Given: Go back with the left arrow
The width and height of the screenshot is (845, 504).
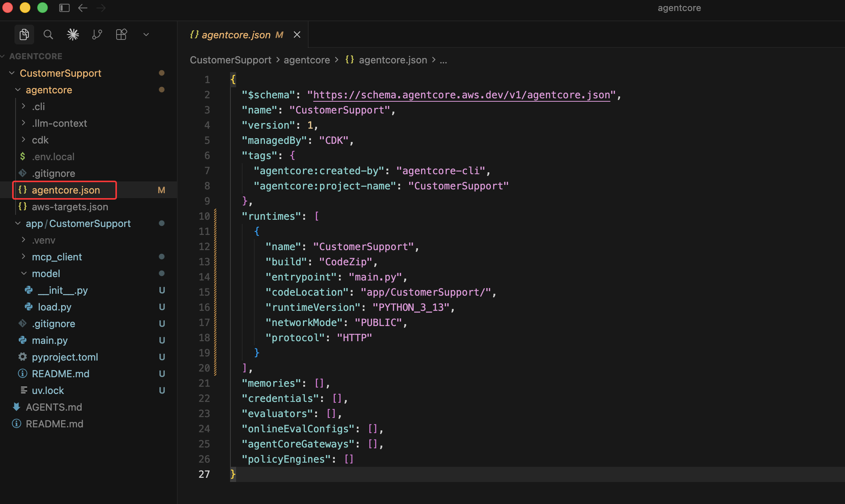Looking at the screenshot, I should (x=83, y=8).
